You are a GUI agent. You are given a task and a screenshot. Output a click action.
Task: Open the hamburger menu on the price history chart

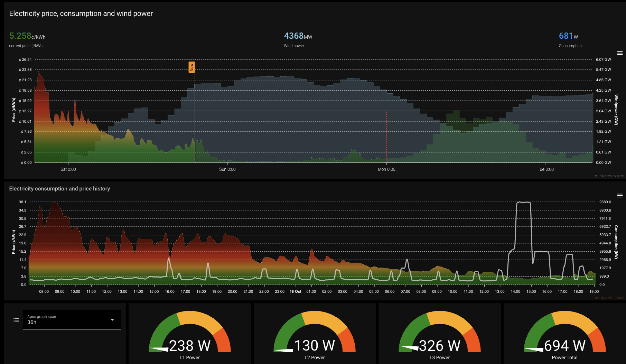(x=620, y=196)
